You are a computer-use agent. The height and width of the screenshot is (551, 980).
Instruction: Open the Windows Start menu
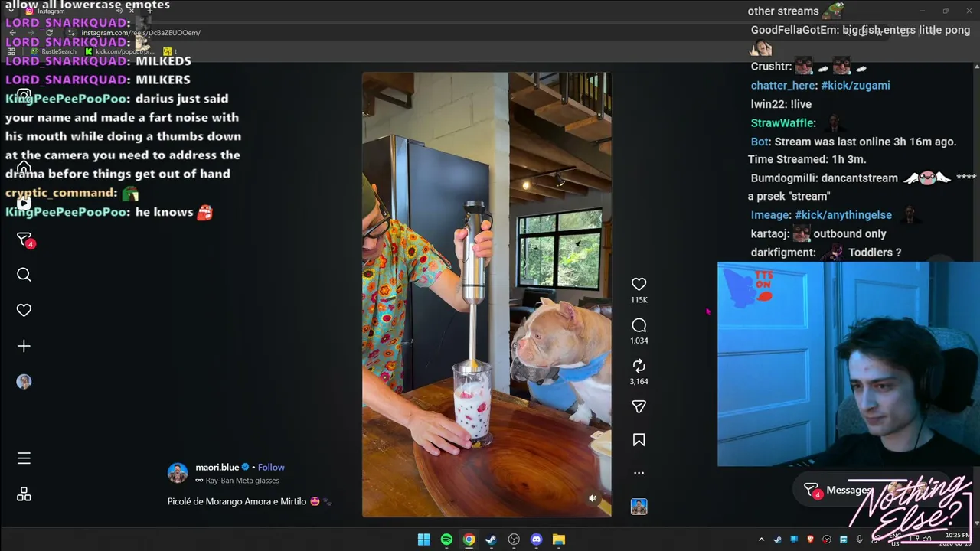423,540
